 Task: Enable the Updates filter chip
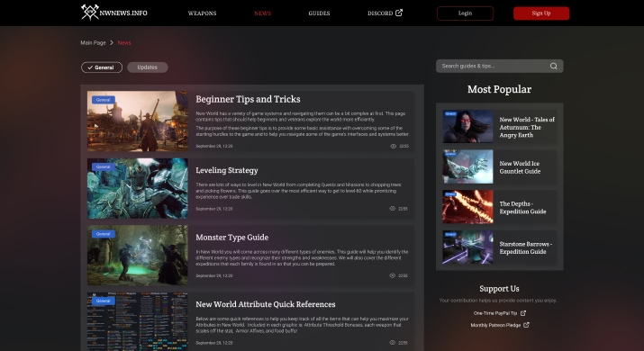(x=148, y=67)
